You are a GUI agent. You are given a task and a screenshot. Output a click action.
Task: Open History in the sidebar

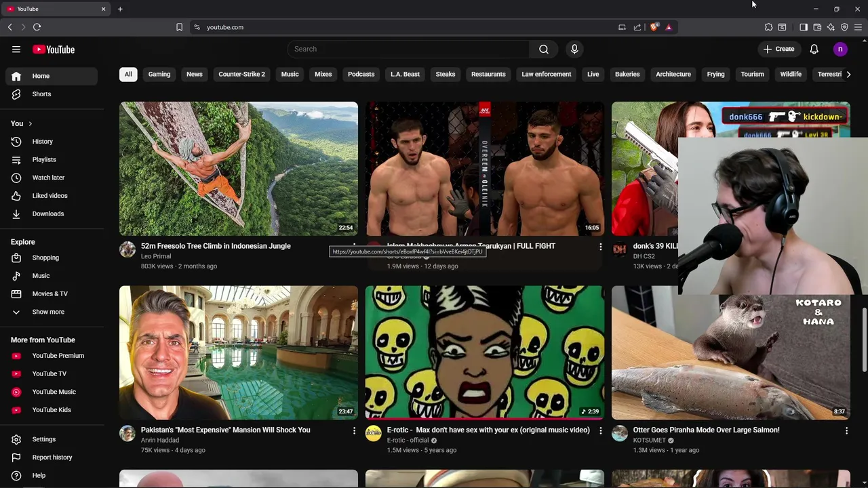pos(52,142)
